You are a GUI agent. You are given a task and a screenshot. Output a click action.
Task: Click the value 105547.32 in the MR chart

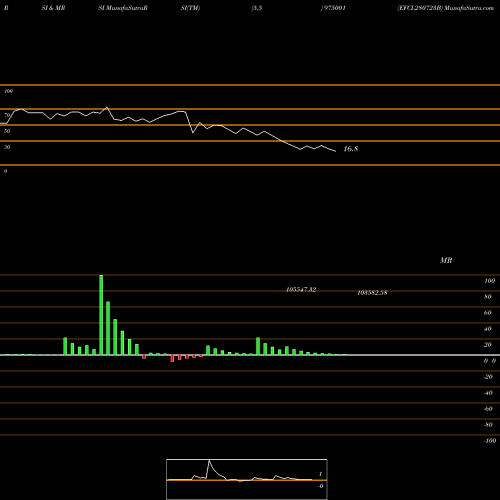(x=301, y=290)
